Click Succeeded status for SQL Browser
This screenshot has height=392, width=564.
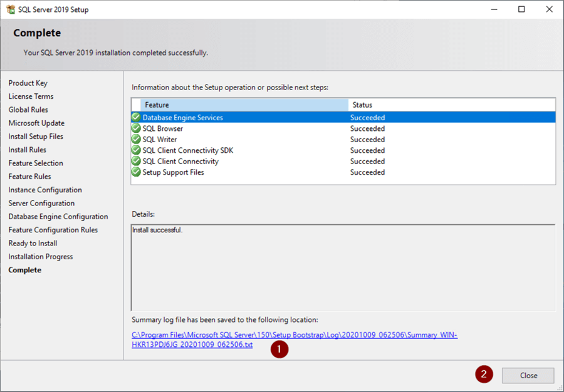pyautogui.click(x=368, y=128)
